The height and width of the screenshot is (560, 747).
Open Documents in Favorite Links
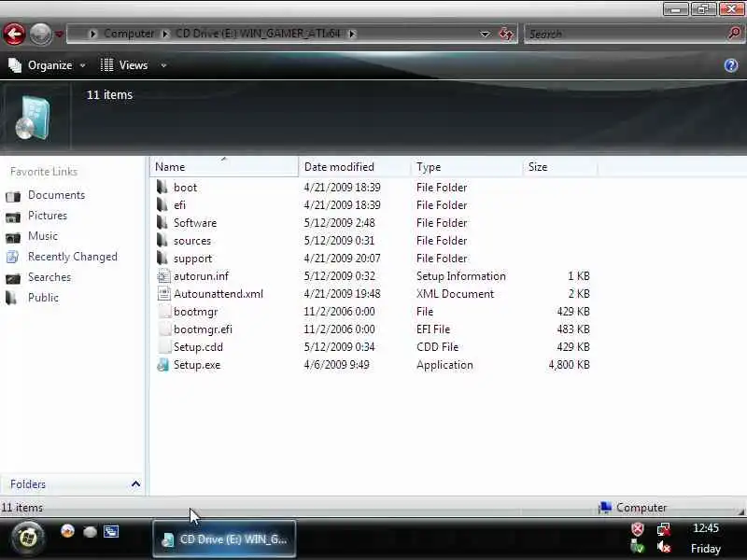[56, 195]
